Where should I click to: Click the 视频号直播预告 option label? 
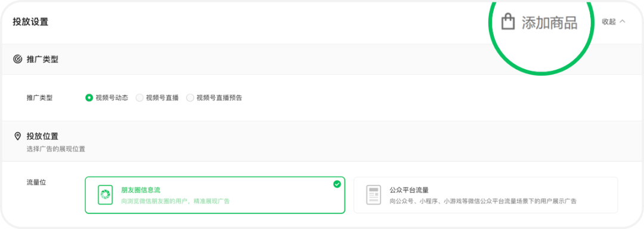pos(219,98)
